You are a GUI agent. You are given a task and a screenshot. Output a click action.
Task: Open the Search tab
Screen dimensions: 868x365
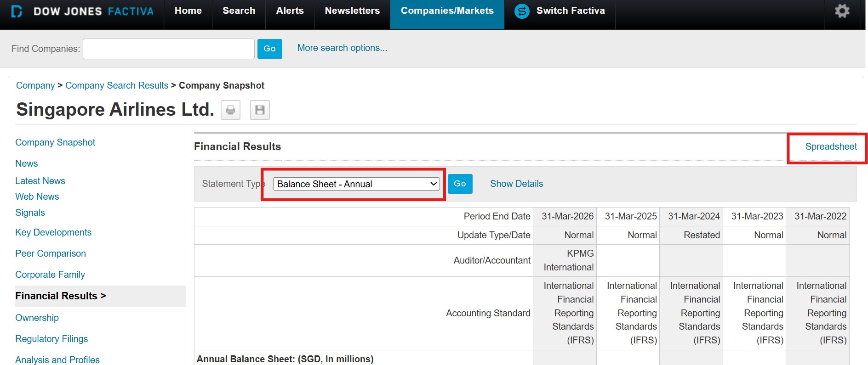point(239,11)
